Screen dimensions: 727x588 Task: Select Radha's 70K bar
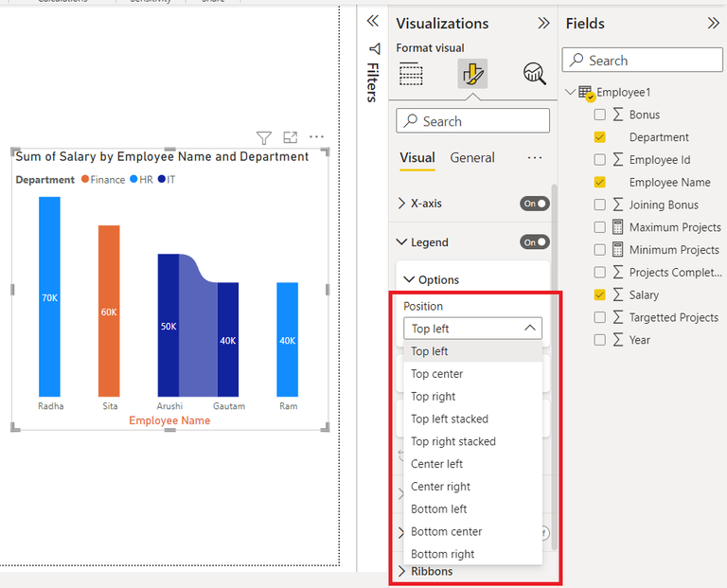(49, 296)
